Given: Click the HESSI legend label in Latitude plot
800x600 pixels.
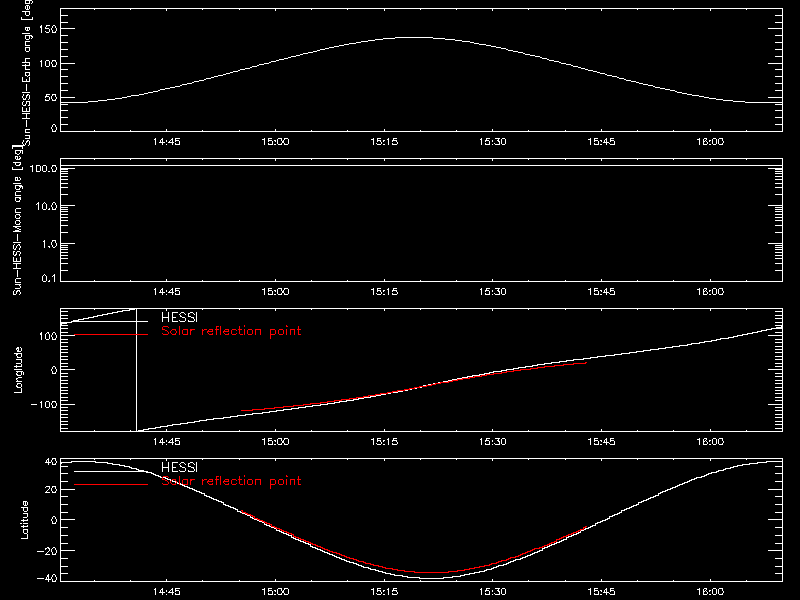Looking at the screenshot, I should click(x=179, y=467).
